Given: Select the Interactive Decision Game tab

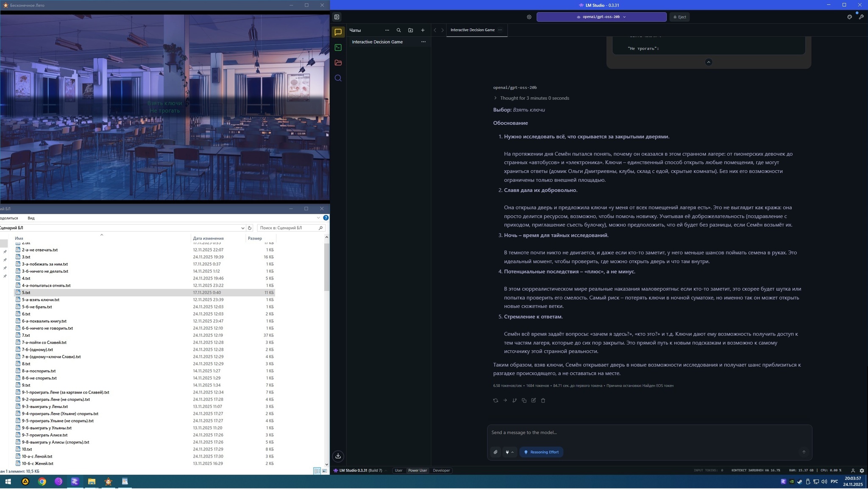Looking at the screenshot, I should (472, 30).
